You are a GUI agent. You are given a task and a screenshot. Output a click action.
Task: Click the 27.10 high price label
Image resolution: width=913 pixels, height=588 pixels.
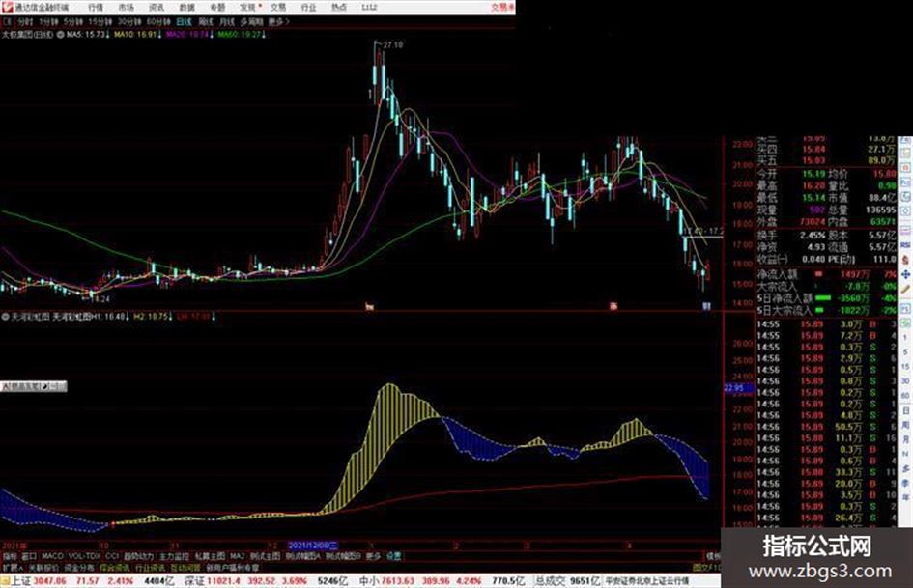pyautogui.click(x=393, y=44)
